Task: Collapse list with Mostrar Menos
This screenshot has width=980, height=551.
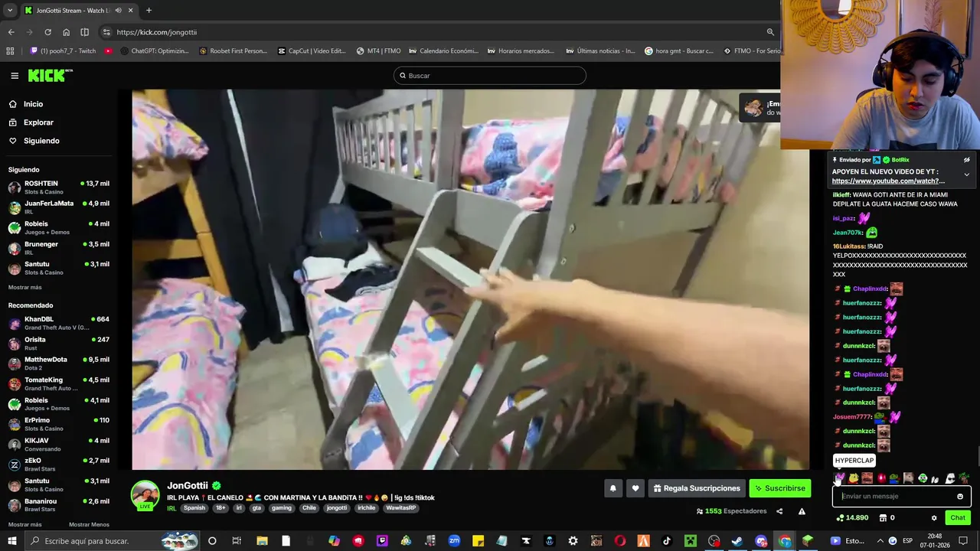Action: [89, 524]
